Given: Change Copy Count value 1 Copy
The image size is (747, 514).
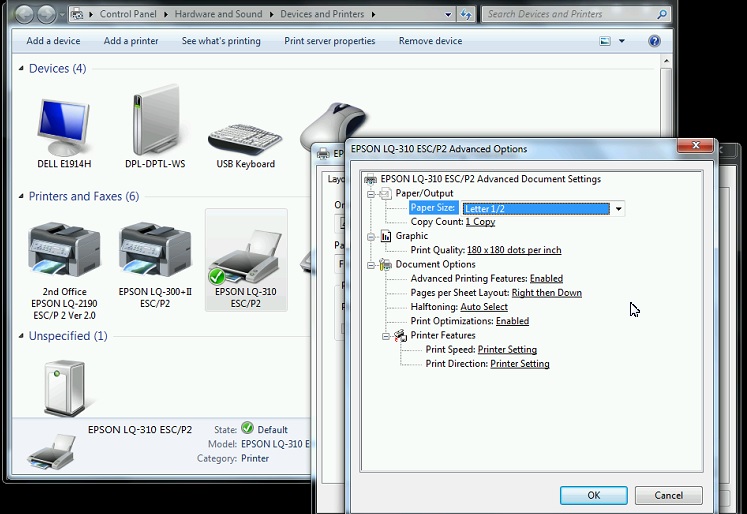Looking at the screenshot, I should click(480, 222).
